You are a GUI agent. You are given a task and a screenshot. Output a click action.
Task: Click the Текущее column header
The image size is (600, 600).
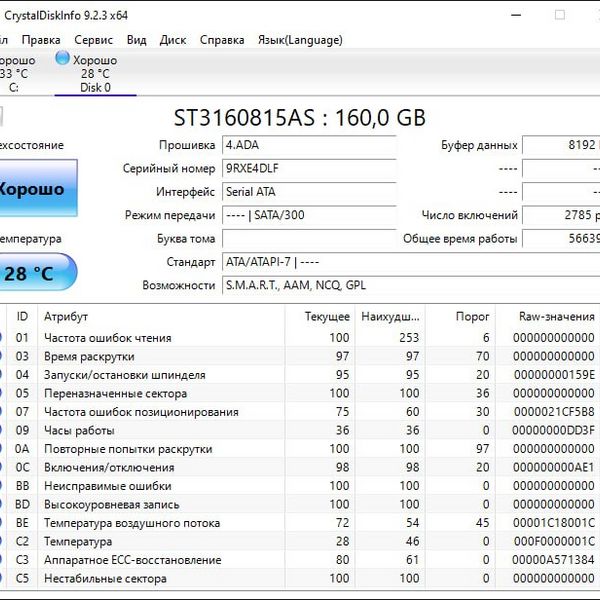point(320,317)
